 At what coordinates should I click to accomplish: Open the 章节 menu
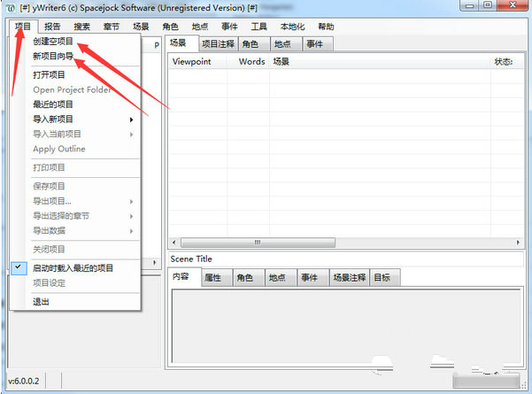tap(112, 27)
